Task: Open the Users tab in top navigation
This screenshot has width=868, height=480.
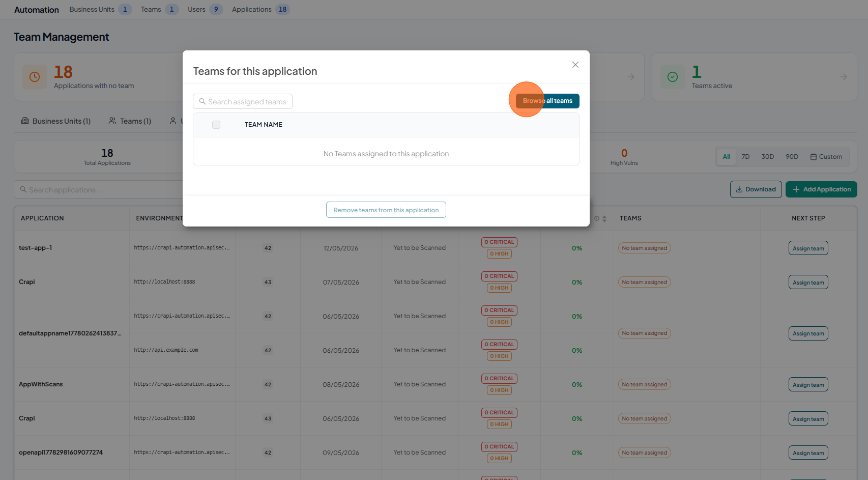Action: click(x=205, y=9)
